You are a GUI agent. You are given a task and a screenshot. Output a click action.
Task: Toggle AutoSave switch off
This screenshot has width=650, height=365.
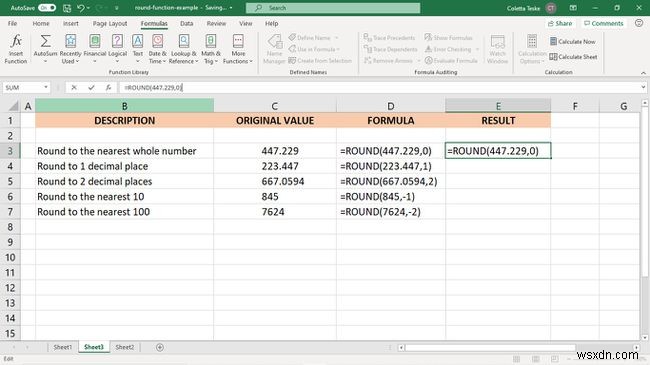click(x=47, y=8)
